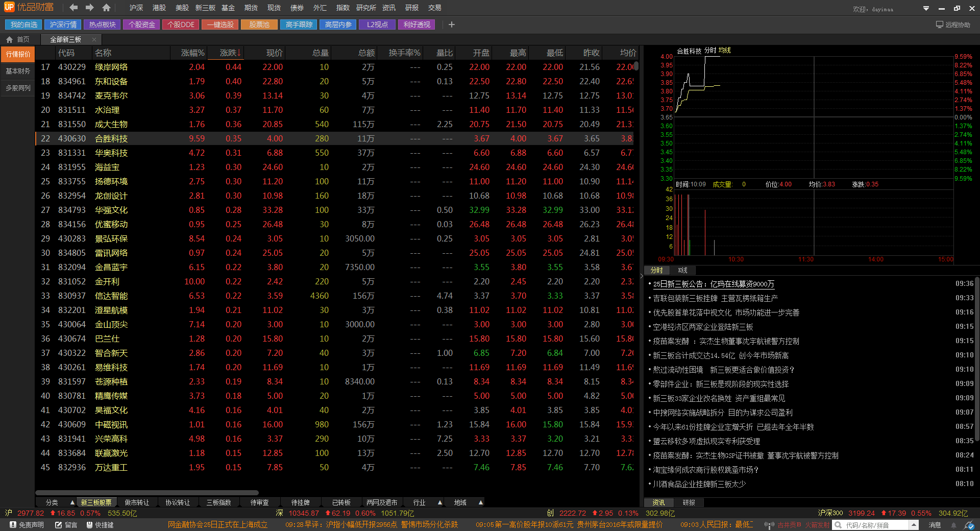Open the 交易 top menu

point(435,8)
